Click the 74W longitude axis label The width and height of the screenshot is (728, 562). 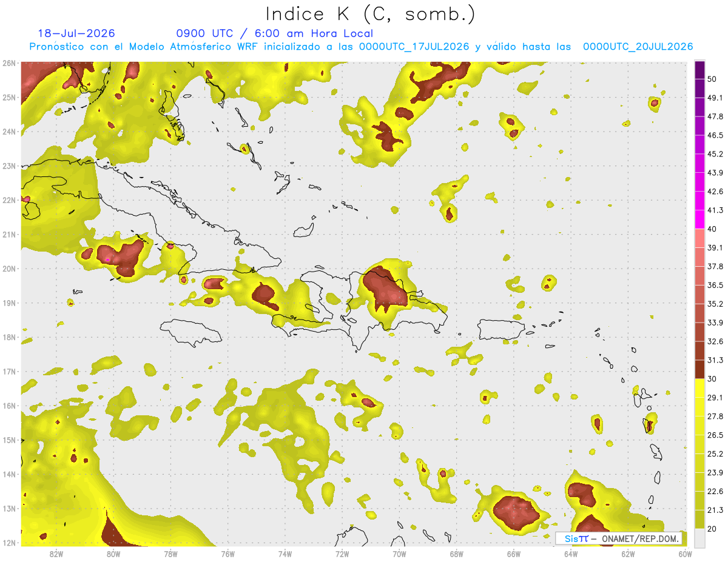point(285,554)
